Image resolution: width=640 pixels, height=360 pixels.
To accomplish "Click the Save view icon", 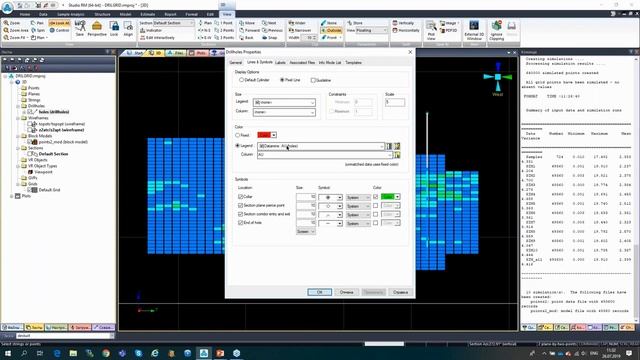I will pos(80,29).
